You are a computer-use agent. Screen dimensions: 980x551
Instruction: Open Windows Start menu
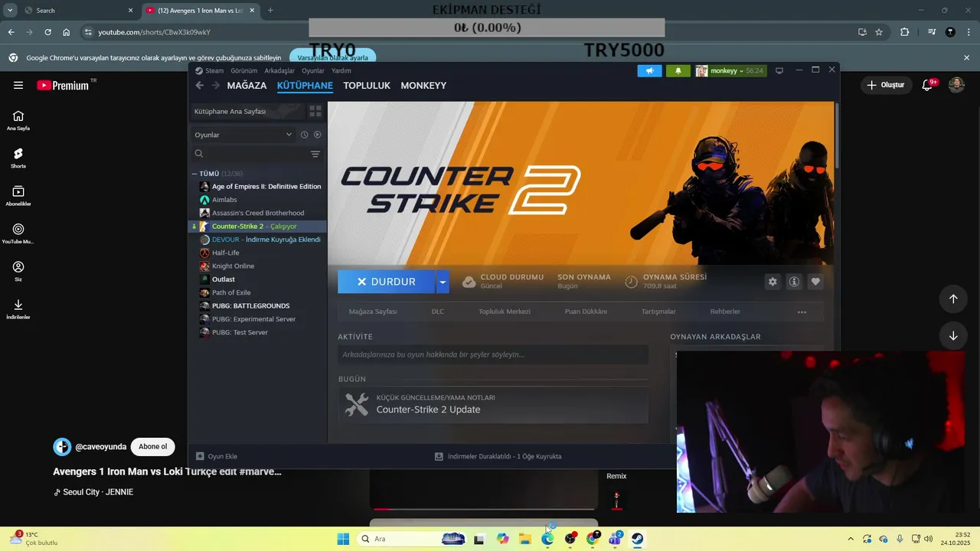(343, 539)
